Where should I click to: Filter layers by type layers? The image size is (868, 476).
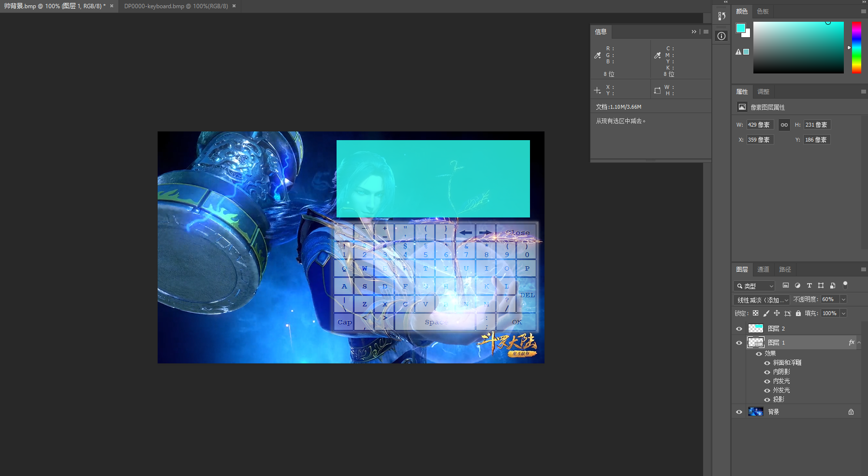tap(809, 286)
